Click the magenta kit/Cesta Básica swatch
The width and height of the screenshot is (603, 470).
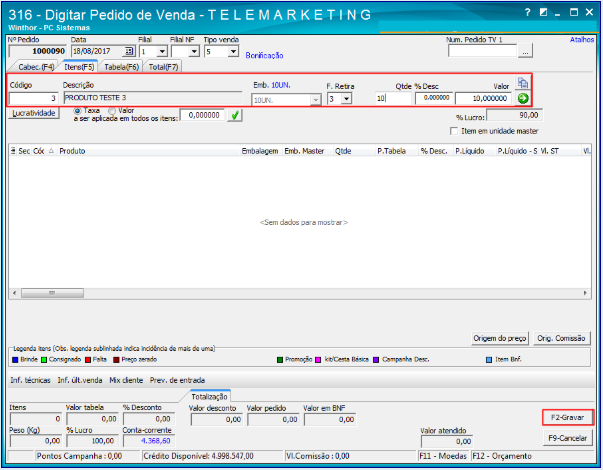pyautogui.click(x=318, y=360)
